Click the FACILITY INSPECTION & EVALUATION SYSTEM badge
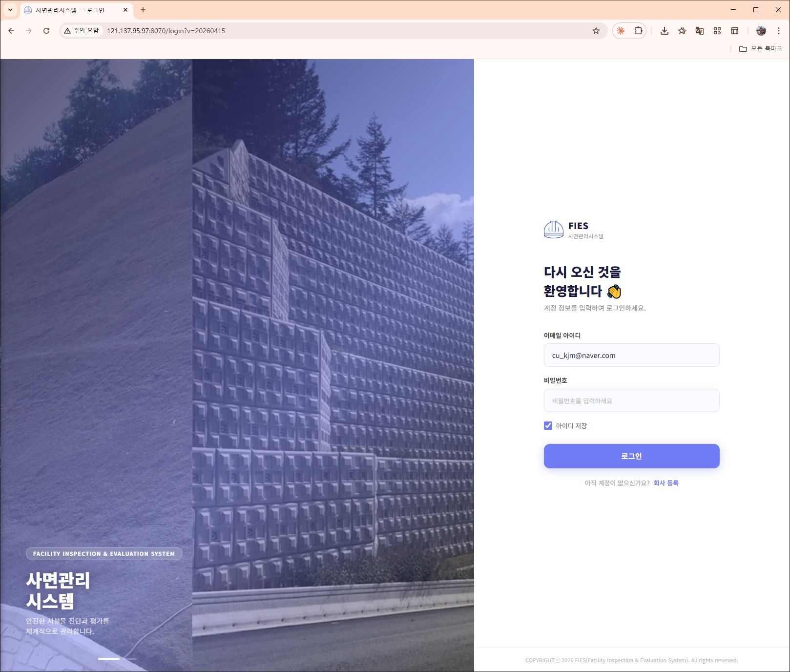This screenshot has width=790, height=672. 104,554
